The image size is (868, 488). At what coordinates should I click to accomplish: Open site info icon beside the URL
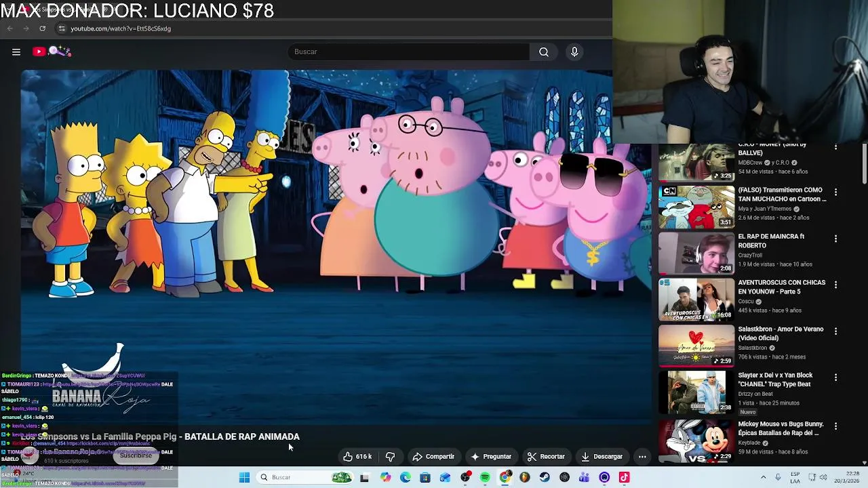tap(62, 28)
